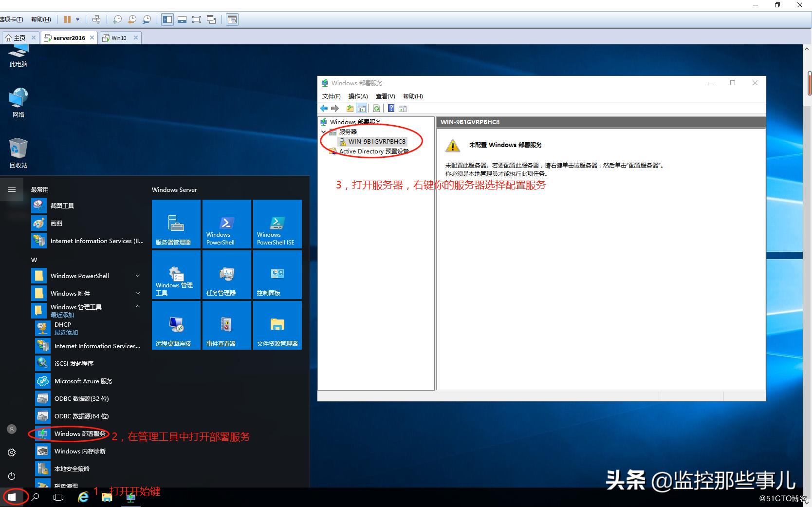Switch to the Win10 tab
Image resolution: width=812 pixels, height=507 pixels.
click(118, 38)
